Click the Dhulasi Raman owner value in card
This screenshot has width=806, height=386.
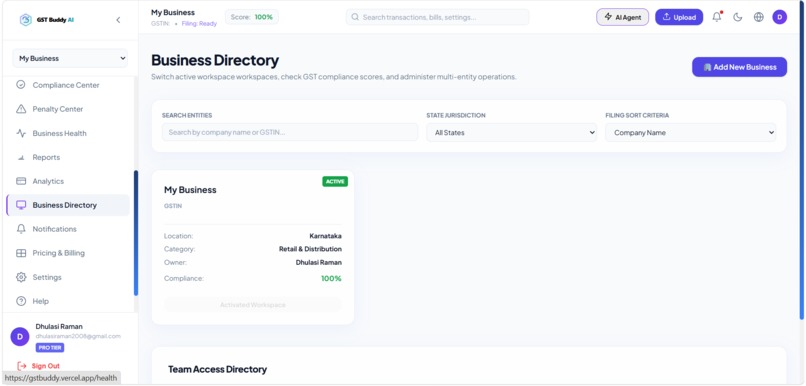(319, 262)
